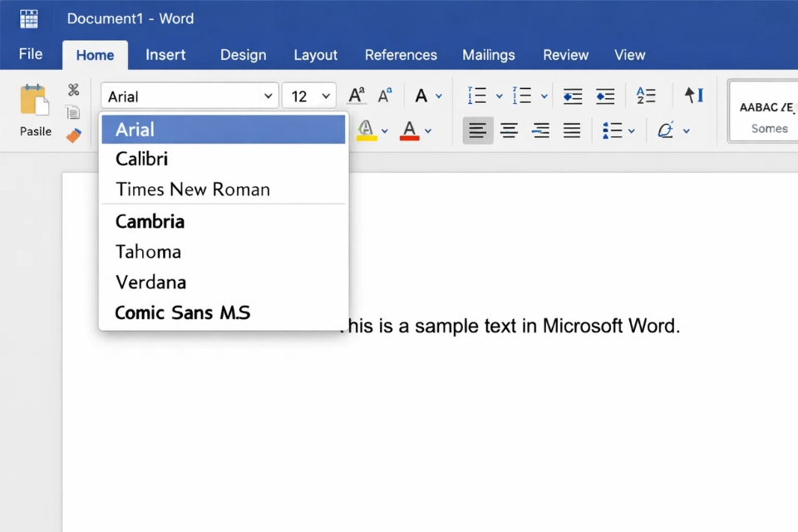Select the Format Painter tool

point(73,135)
